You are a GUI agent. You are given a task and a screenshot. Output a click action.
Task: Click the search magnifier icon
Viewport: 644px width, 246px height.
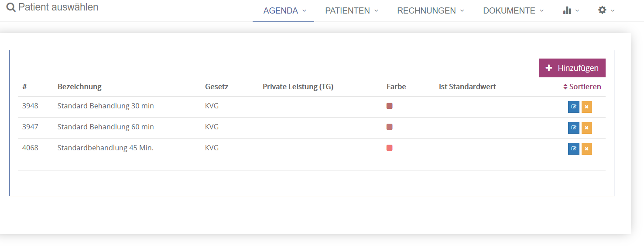tap(11, 7)
